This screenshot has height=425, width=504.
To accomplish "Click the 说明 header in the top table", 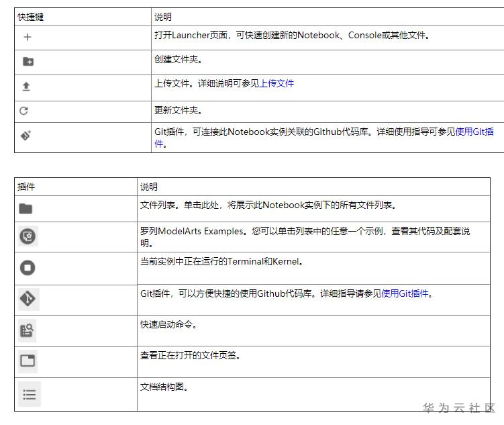I will tap(163, 17).
